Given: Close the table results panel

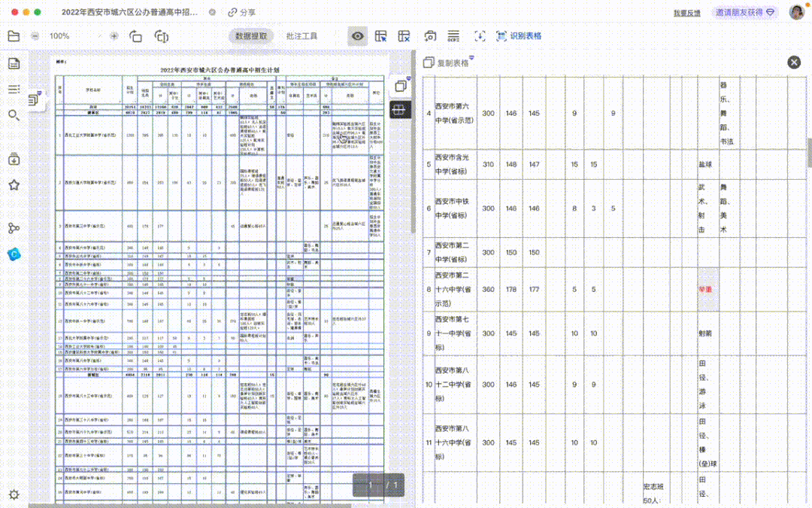Looking at the screenshot, I should [793, 62].
